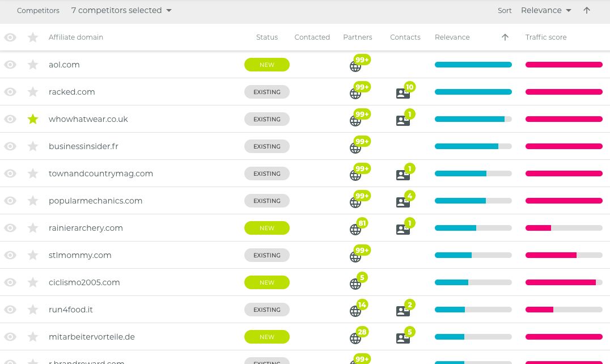Click the Relevance column sort arrow
Viewport: 610px width, 364px height.
pos(505,37)
